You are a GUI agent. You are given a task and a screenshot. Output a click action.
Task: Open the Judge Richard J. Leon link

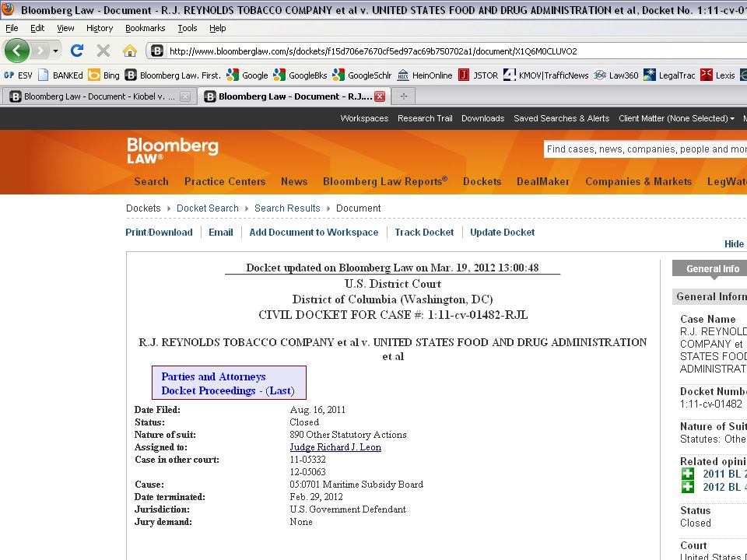click(335, 447)
